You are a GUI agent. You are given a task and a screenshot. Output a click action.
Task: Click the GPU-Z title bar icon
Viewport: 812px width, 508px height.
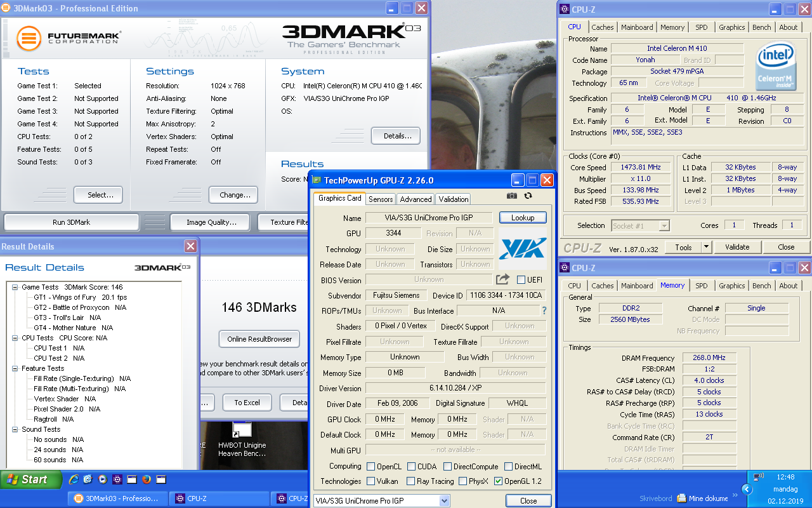pyautogui.click(x=315, y=180)
